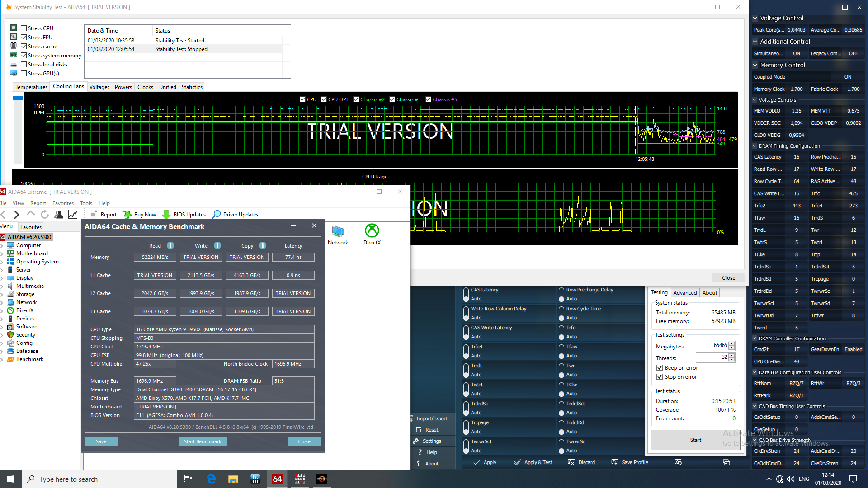Open the DirectX icon in main pane
868x488 pixels.
[x=372, y=231]
